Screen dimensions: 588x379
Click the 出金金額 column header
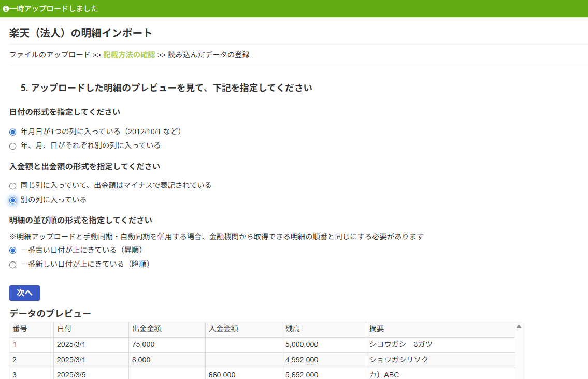point(147,329)
